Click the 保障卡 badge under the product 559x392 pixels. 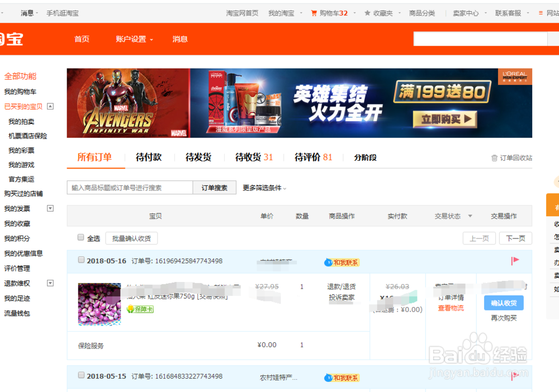pyautogui.click(x=140, y=309)
